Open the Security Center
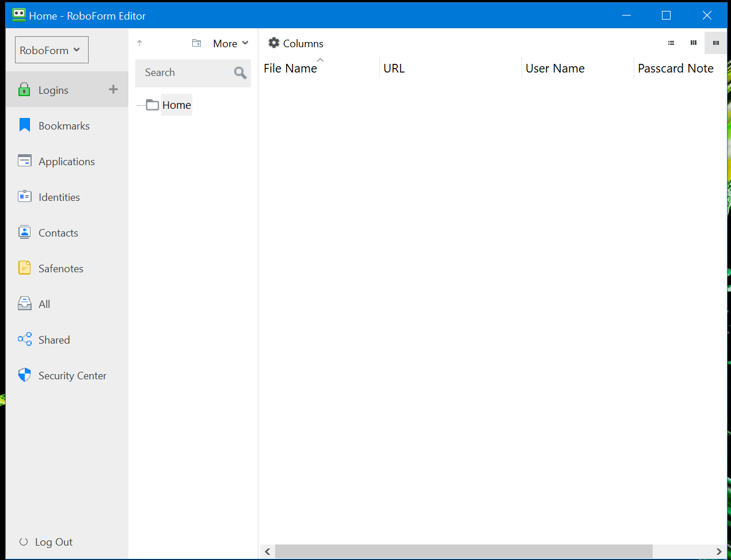The height and width of the screenshot is (560, 731). [x=72, y=375]
